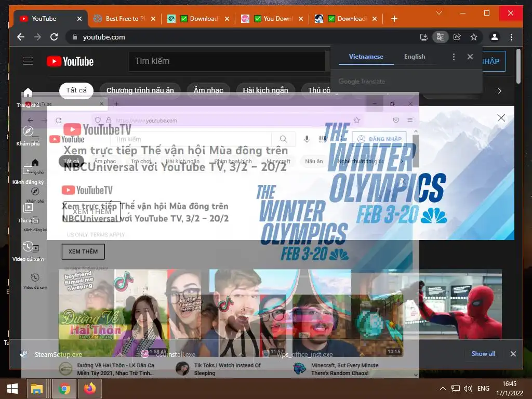Screen dimensions: 532x399
Task: Open Thư viện in the Chrome sidebar
Action: coord(28,214)
